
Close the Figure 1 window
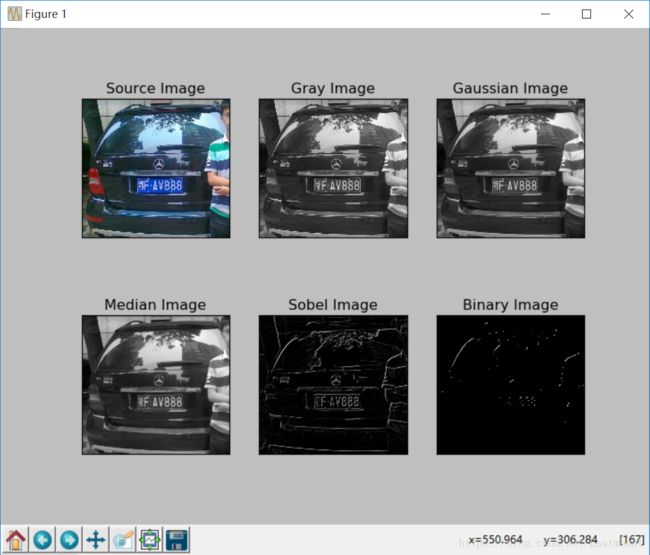628,14
